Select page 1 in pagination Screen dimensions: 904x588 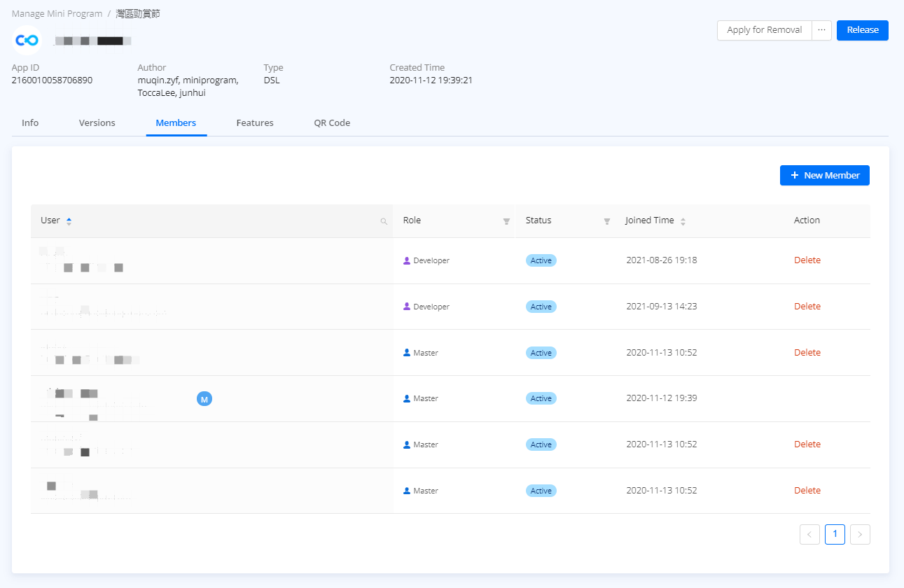point(835,535)
